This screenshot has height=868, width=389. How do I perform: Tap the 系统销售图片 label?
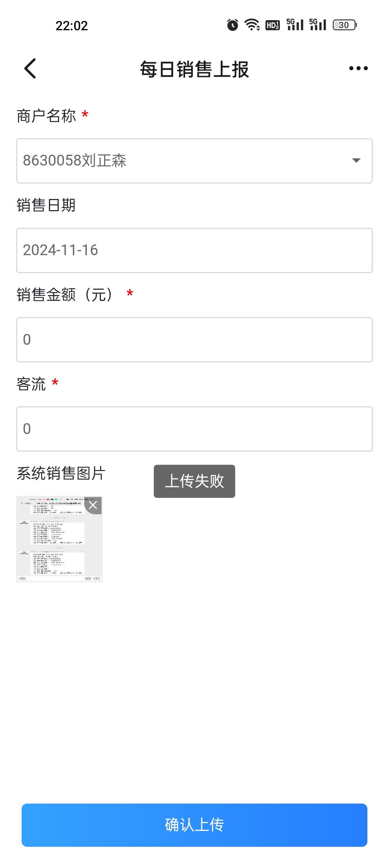(61, 473)
